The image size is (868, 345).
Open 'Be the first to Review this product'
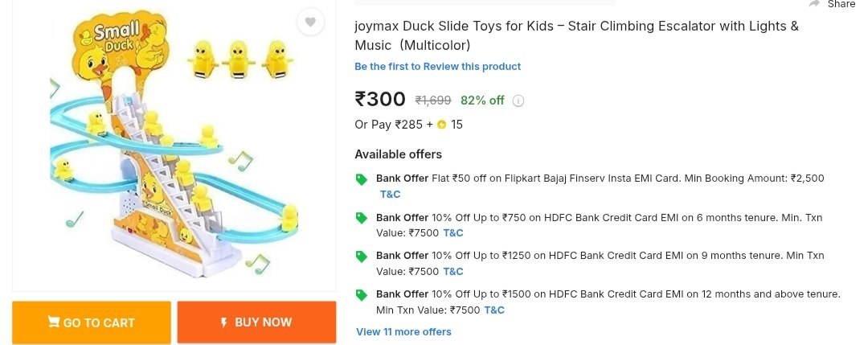[437, 67]
